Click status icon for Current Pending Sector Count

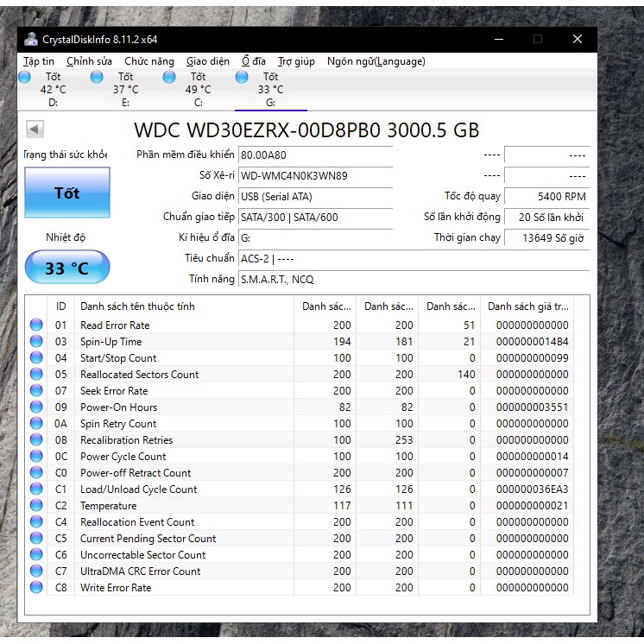point(36,538)
